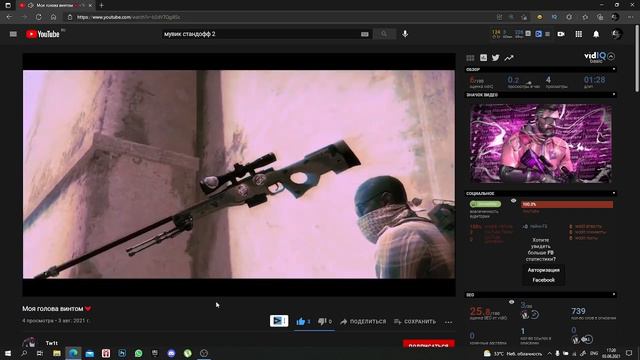This screenshot has height=360, width=640.
Task: Open Discord from the taskbar
Action: [x=171, y=353]
